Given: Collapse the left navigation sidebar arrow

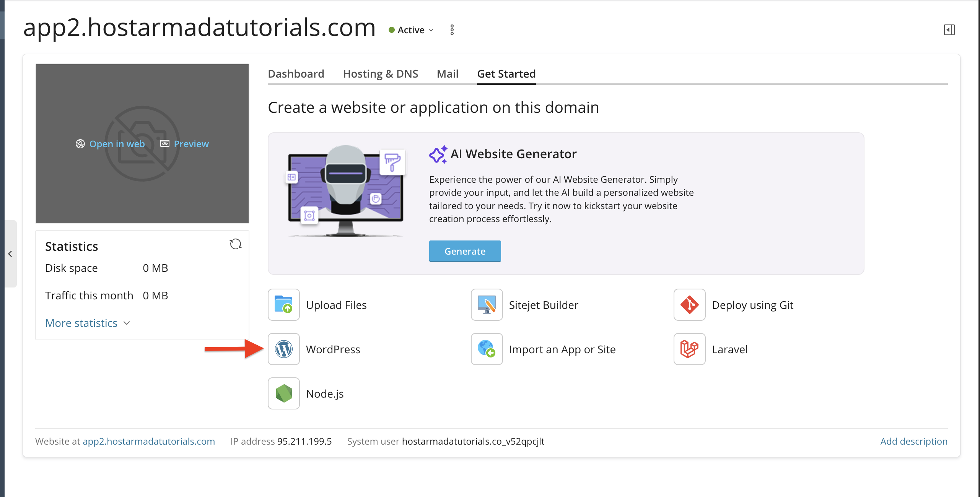Looking at the screenshot, I should [10, 254].
